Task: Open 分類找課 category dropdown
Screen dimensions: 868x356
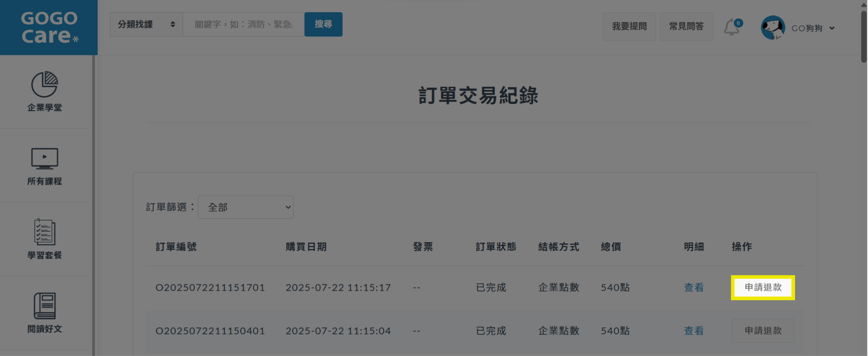Action: point(146,24)
